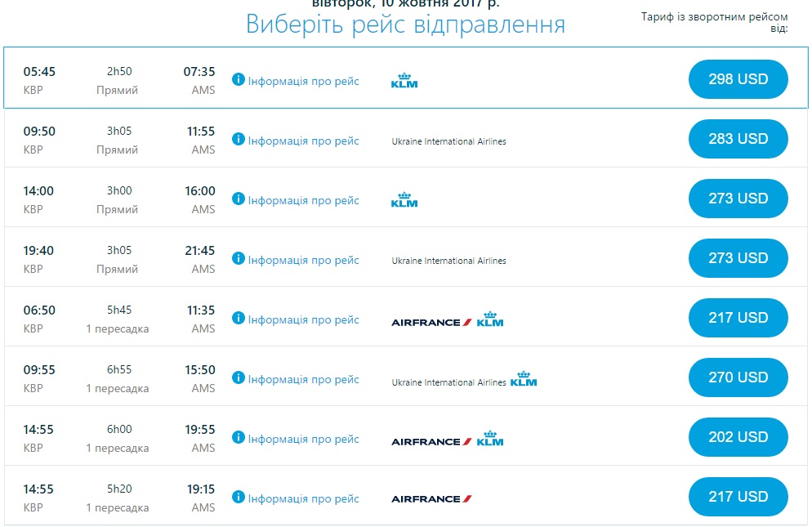Screen dimensions: 812x527
Task: Open flight information for the 5h20 flight
Action: point(303,498)
